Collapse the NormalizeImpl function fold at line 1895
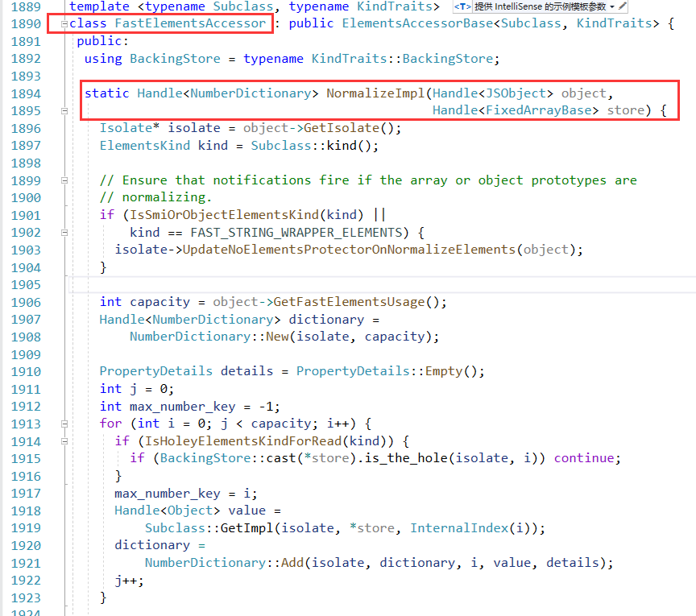696x616 pixels. point(64,111)
